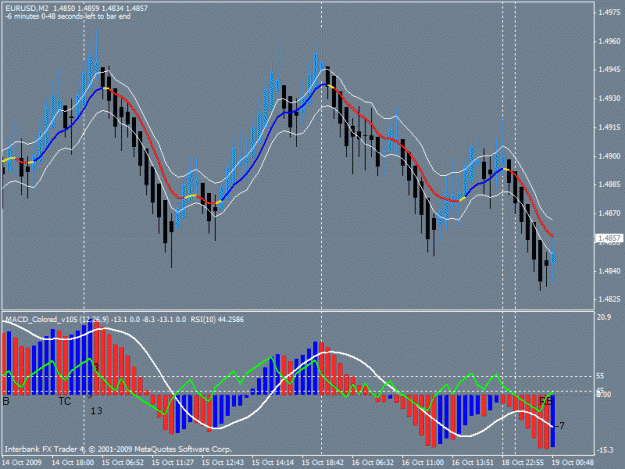Click the 1.4825 price axis label

(x=609, y=299)
